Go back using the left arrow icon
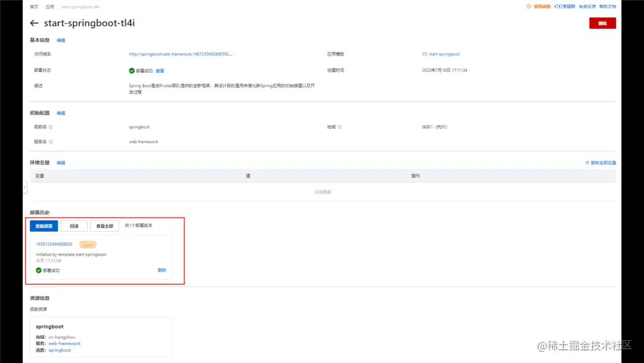This screenshot has height=363, width=644. 34,23
